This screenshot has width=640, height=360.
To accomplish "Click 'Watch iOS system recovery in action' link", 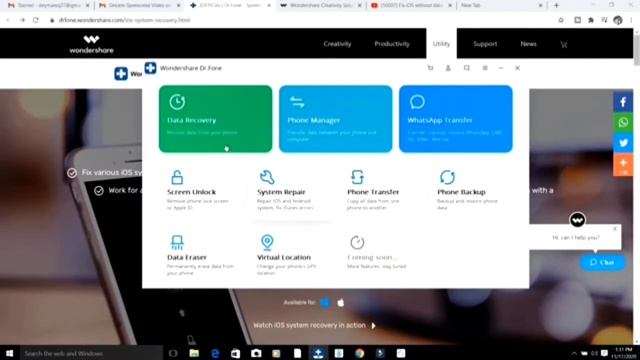I will coord(314,325).
